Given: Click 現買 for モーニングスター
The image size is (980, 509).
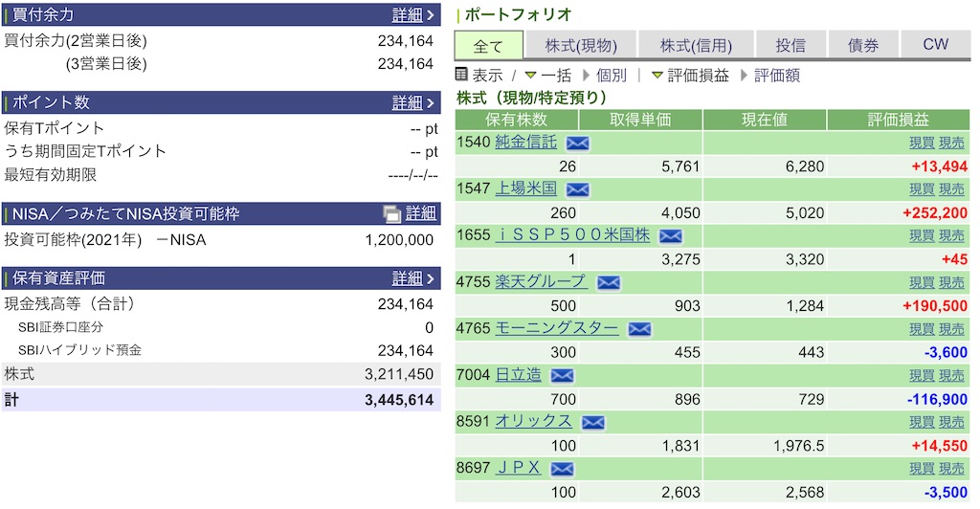Looking at the screenshot, I should pos(922,329).
